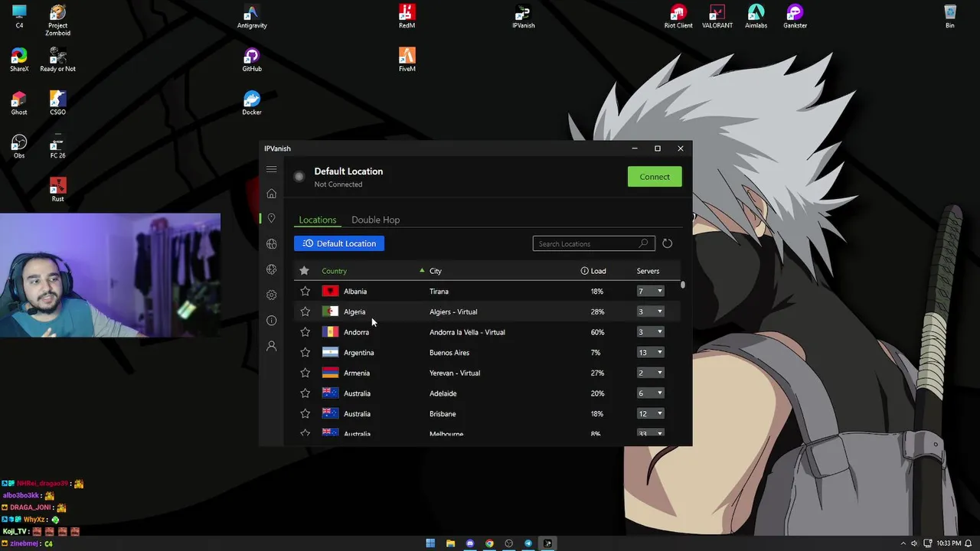Viewport: 980px width, 551px height.
Task: Refresh the server locations list
Action: tap(667, 243)
